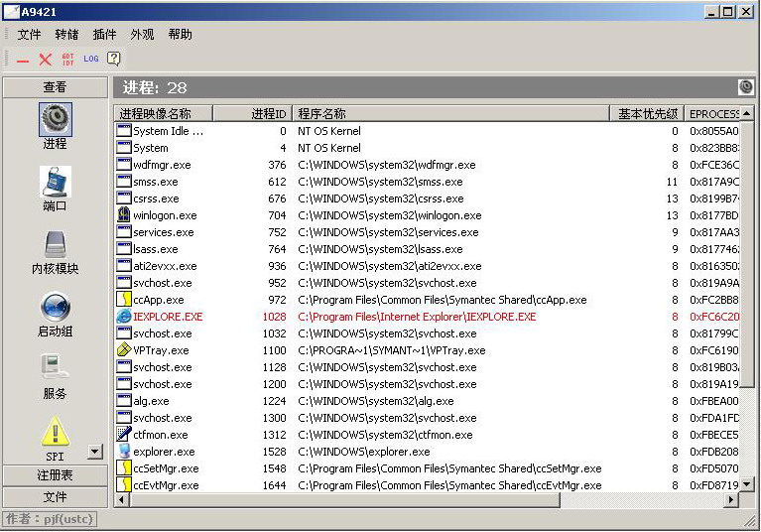Image resolution: width=761 pixels, height=532 pixels.
Task: Click the question mark help icon
Action: [x=113, y=59]
